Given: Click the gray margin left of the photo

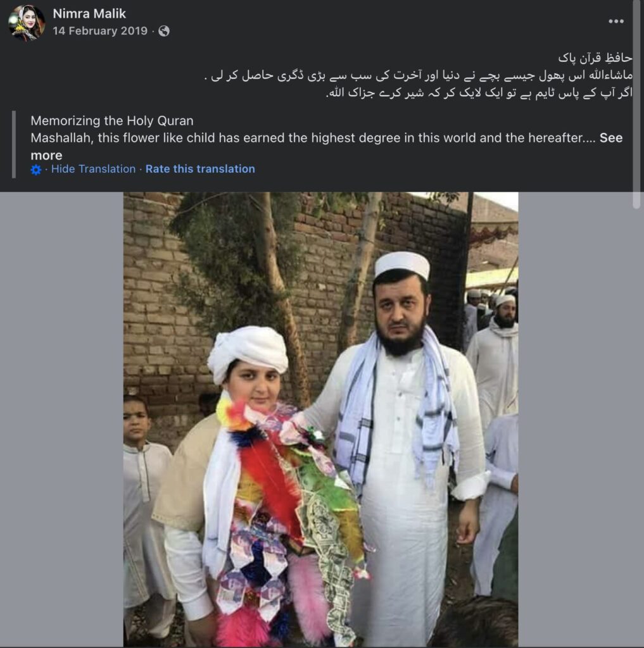Looking at the screenshot, I should [x=61, y=420].
